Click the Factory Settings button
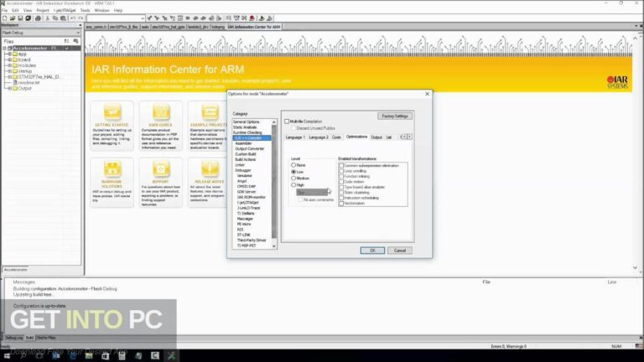Image resolution: width=644 pixels, height=362 pixels. tap(394, 116)
